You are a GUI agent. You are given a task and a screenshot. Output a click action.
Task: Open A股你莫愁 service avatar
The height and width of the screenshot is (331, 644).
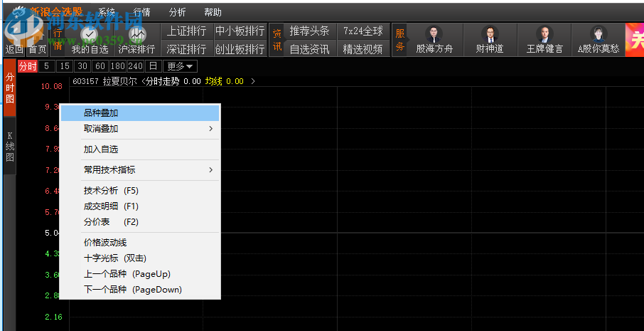[x=599, y=35]
